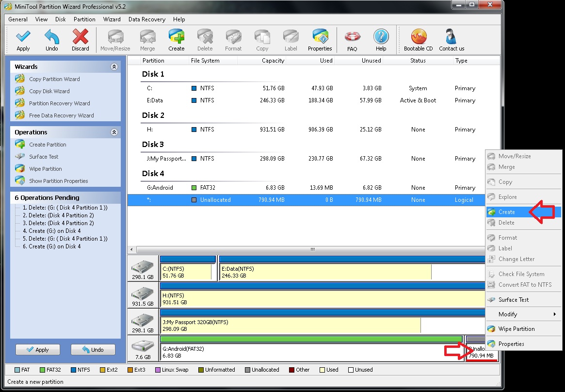The width and height of the screenshot is (565, 392).
Task: Click the Apply checkmark toolbar icon
Action: click(23, 37)
